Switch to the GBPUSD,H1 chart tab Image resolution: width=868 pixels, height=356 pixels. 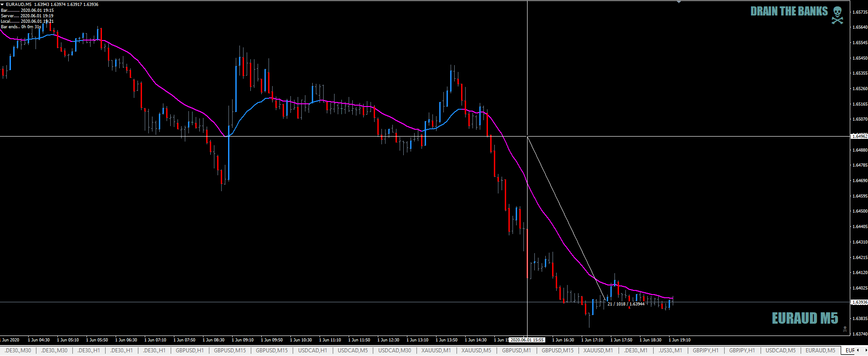click(x=190, y=351)
